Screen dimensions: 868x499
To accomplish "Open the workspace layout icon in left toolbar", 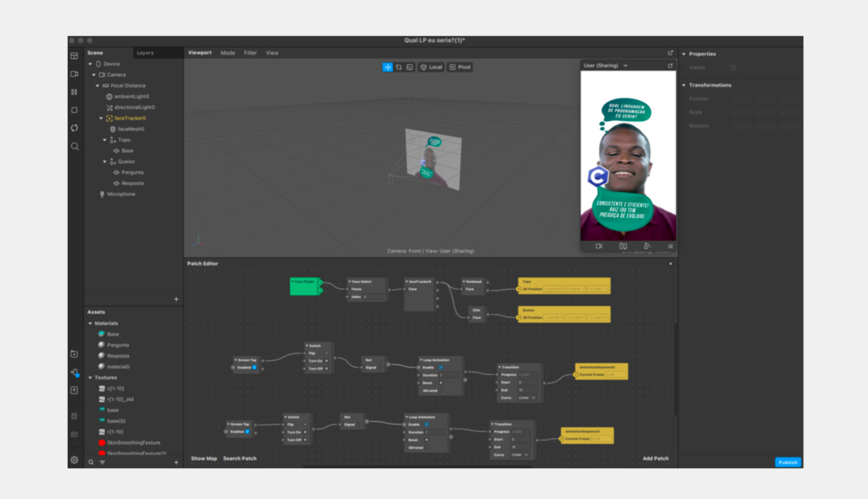I will click(75, 56).
